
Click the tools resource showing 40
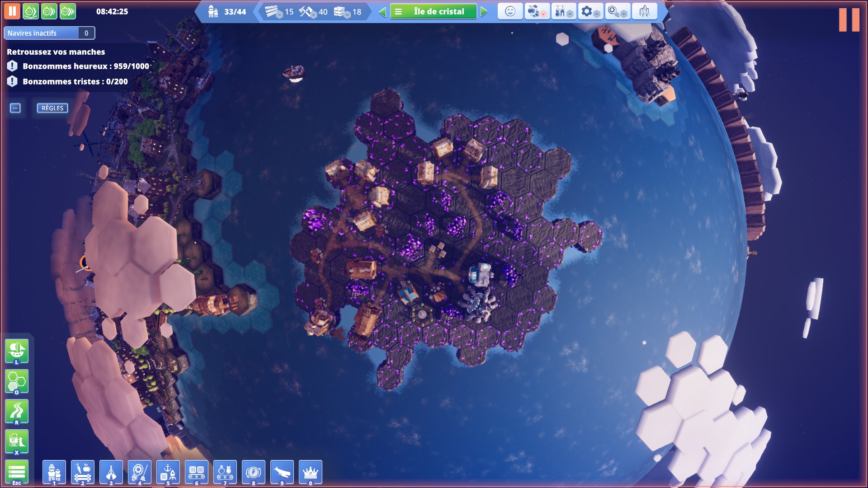click(313, 12)
